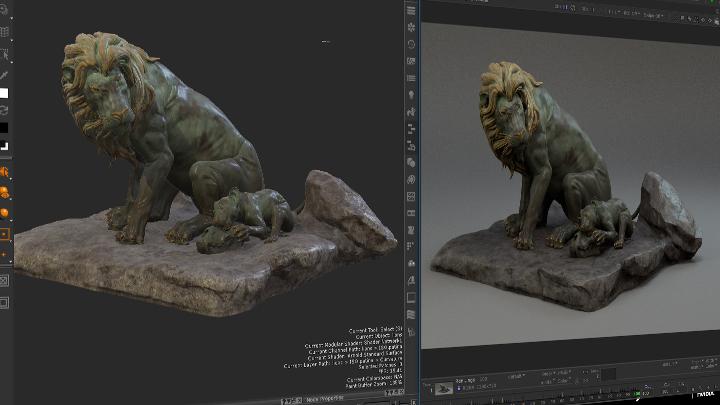Click the black background color swatch
Image resolution: width=720 pixels, height=405 pixels.
coord(5,128)
